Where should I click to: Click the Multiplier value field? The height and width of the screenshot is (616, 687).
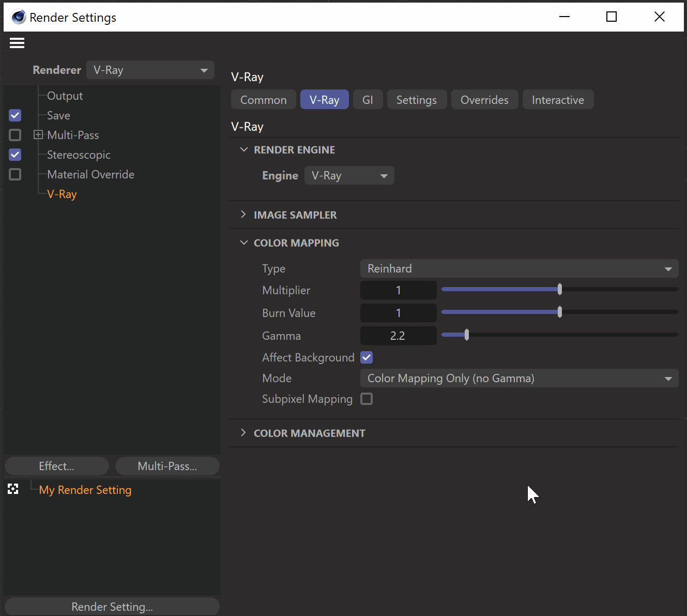click(399, 290)
